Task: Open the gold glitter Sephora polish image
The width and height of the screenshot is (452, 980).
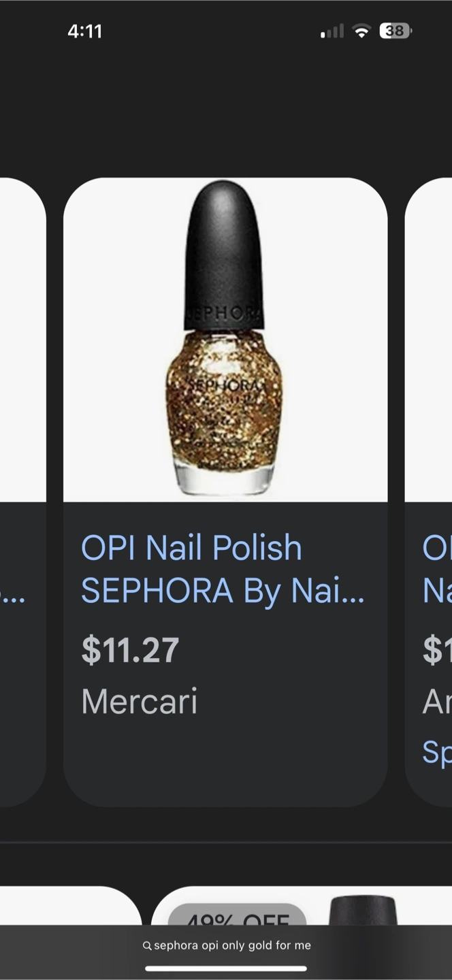Action: [225, 340]
